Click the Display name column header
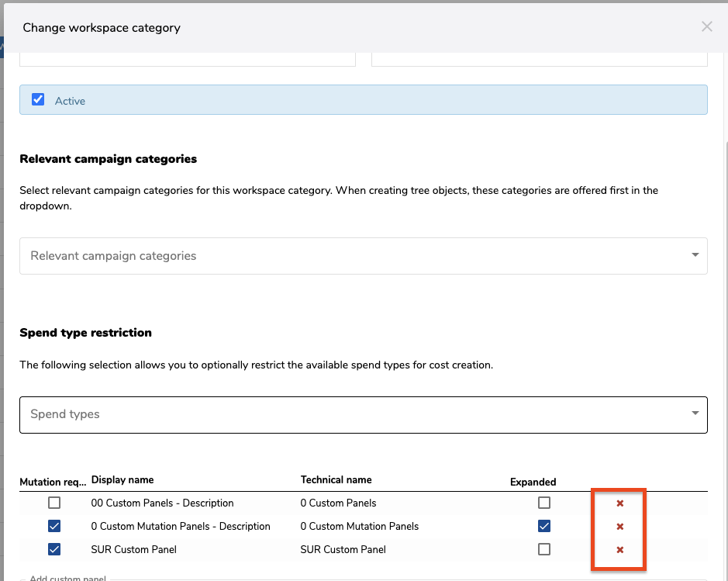728x581 pixels. (x=122, y=480)
